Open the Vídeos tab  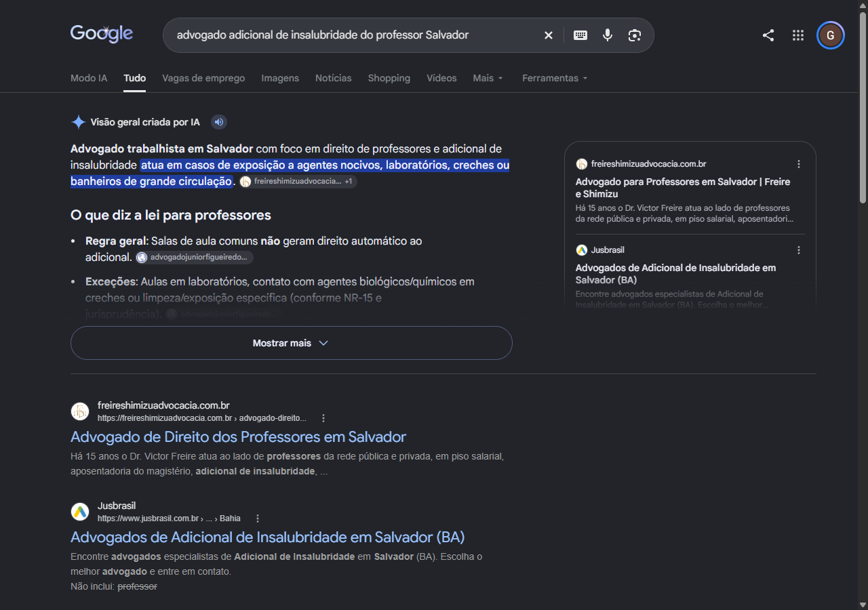(x=441, y=78)
